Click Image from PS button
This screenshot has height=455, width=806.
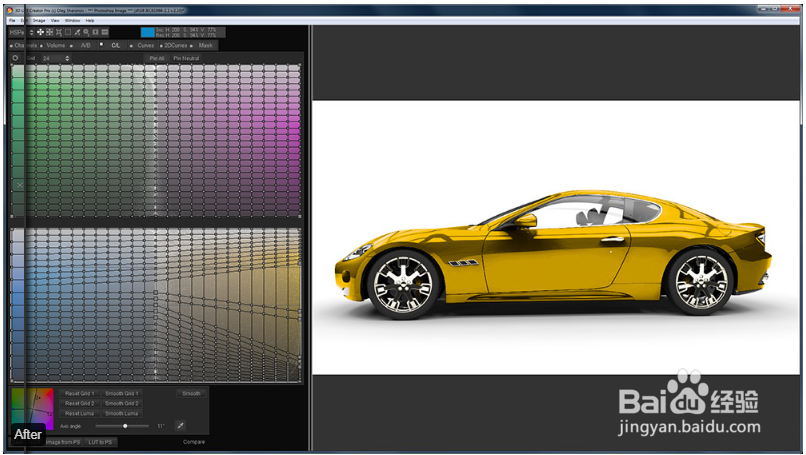point(62,442)
